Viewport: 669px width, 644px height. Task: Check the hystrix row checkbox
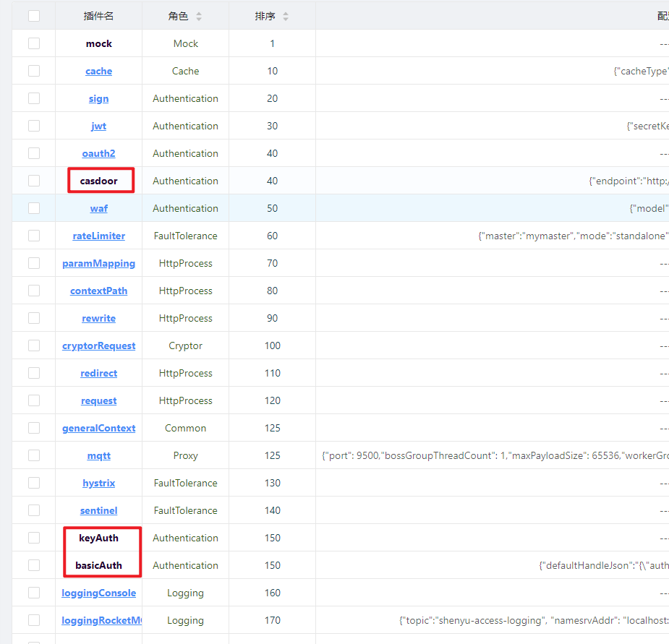coord(34,483)
